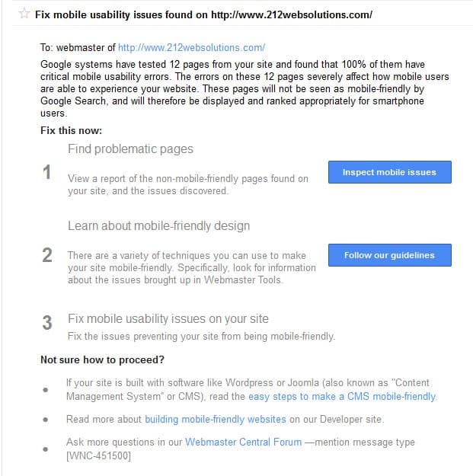The image size is (473, 476).
Task: Visit the Webmaster Central Forum link
Action: click(x=240, y=442)
